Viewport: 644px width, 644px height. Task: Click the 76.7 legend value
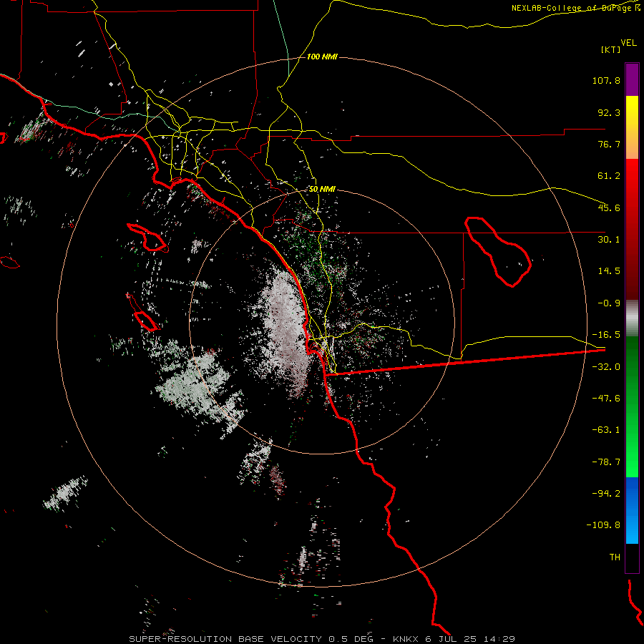(609, 144)
